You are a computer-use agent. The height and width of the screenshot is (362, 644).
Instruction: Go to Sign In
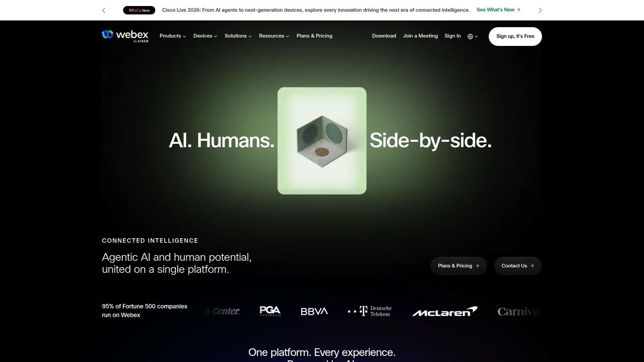click(453, 36)
